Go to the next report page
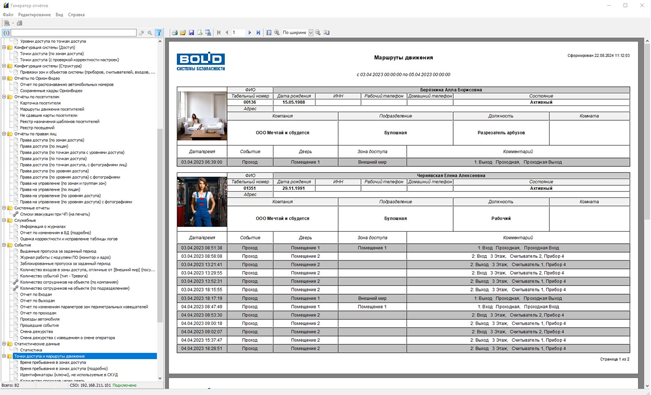 click(x=250, y=32)
